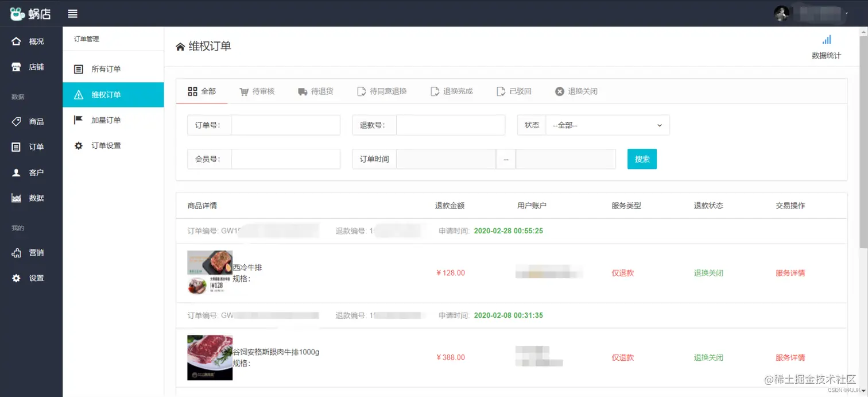Click the 谷饲安格斯眼肉牛排1000g product name
Screen dimensions: 868x397
point(276,352)
